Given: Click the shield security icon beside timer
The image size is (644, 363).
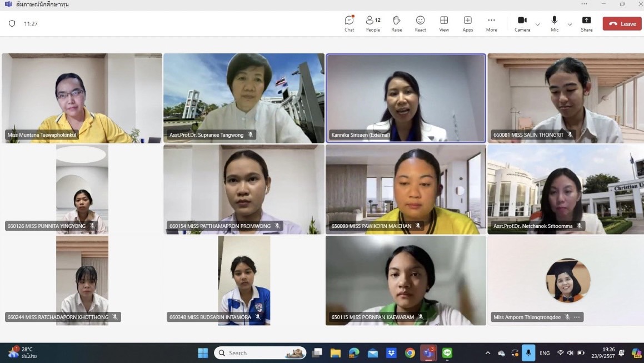Looking at the screenshot, I should [x=12, y=24].
